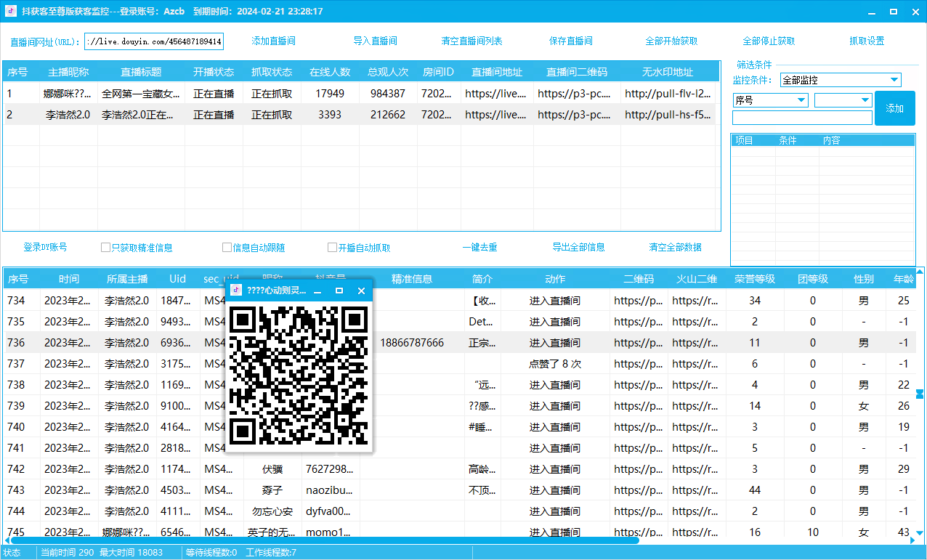This screenshot has width=927, height=560.
Task: Click the honor level cell 44
Action: [x=755, y=490]
